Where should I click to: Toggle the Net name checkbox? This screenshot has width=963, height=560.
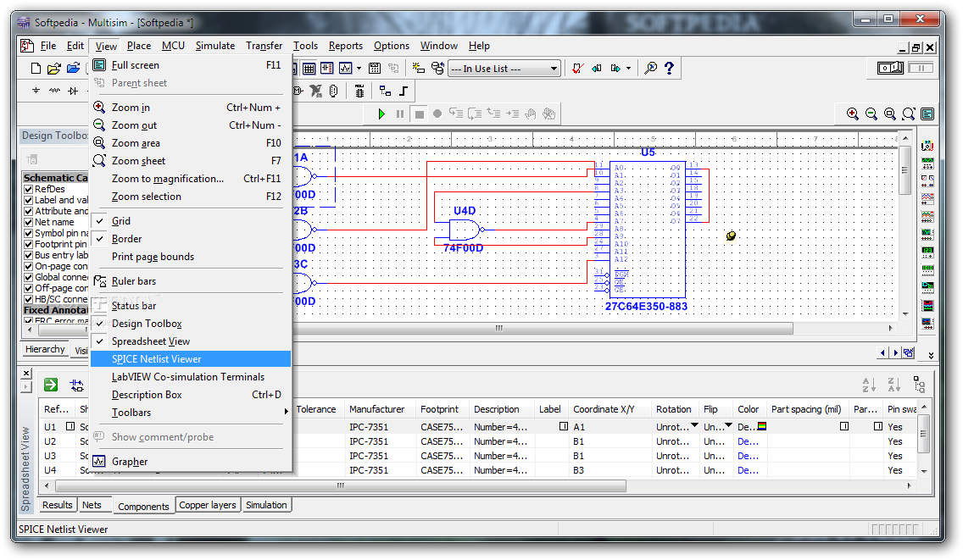pyautogui.click(x=28, y=222)
